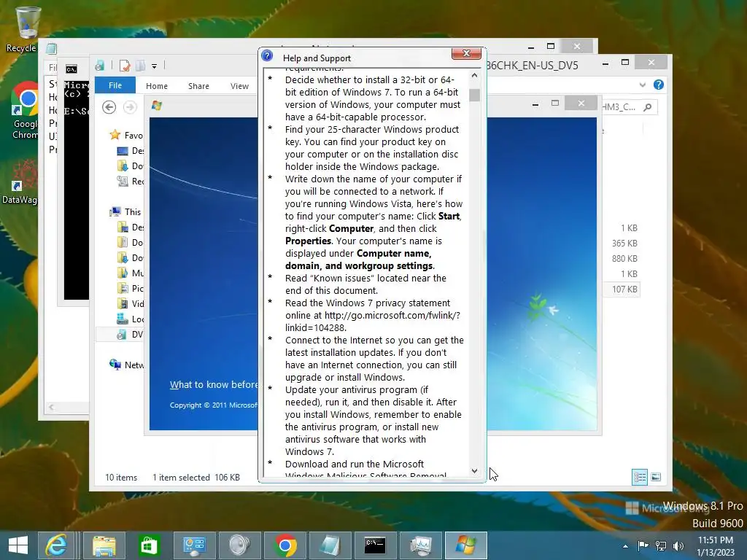
Task: Select Music folder in the navigation pane
Action: pyautogui.click(x=130, y=273)
